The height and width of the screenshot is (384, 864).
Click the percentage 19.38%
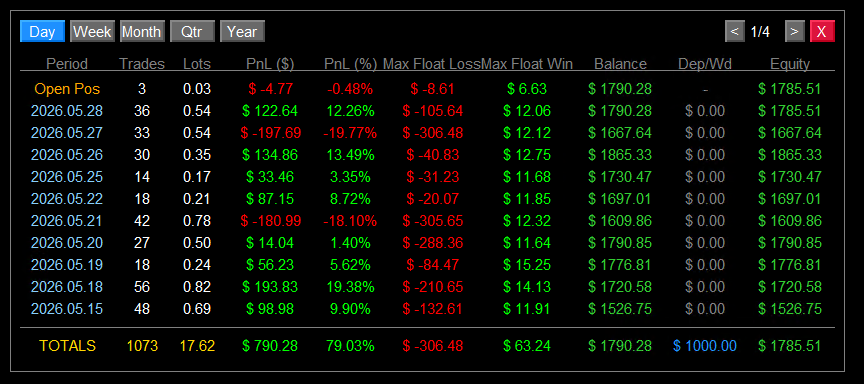[350, 287]
